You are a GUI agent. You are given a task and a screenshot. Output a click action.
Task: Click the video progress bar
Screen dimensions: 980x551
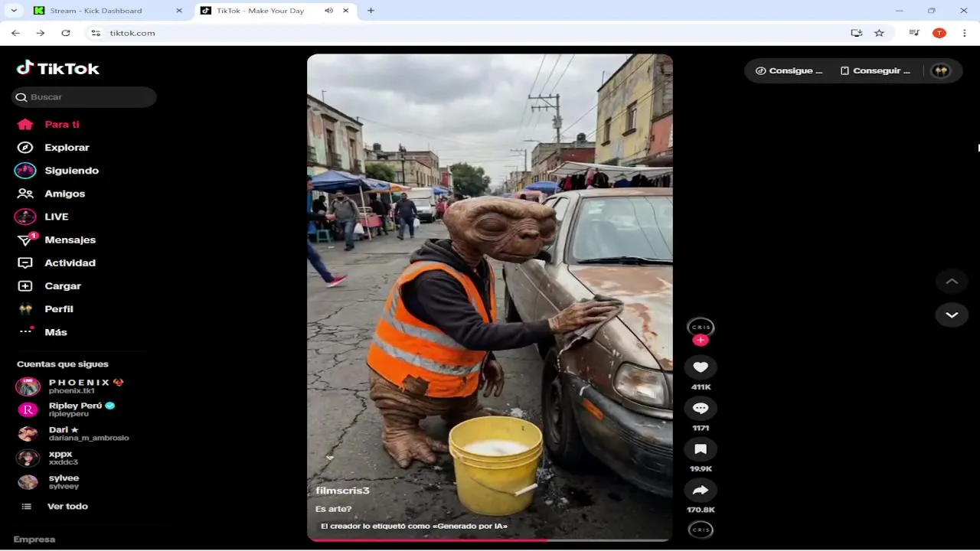(490, 540)
